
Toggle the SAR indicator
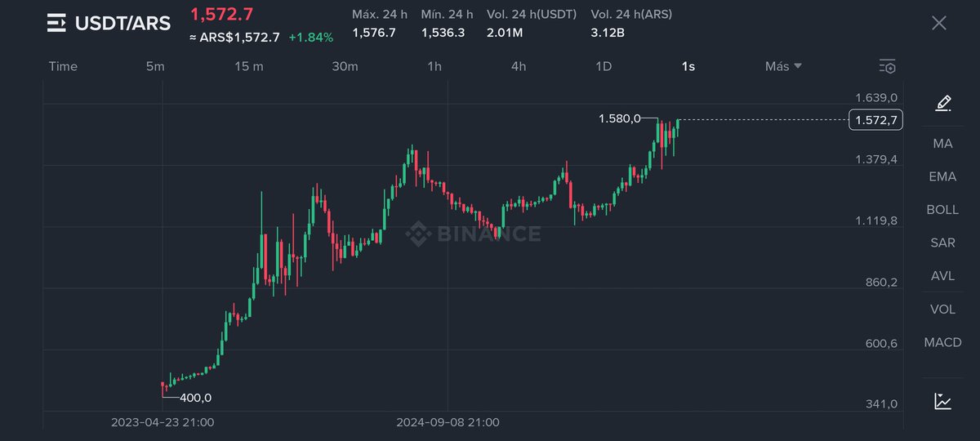[x=942, y=243]
